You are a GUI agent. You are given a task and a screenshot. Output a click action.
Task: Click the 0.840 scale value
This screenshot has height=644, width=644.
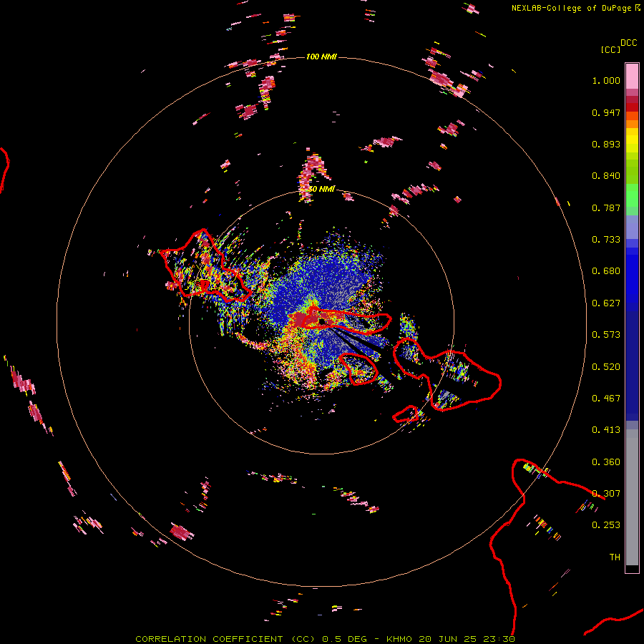coord(606,176)
